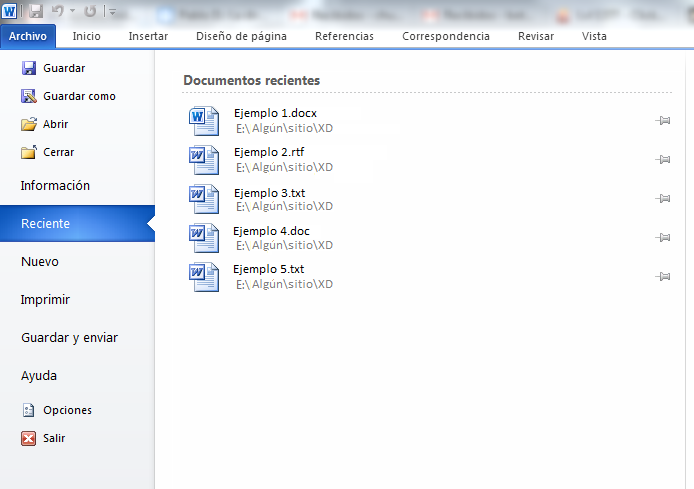Open Opciones from the sidebar

tap(28, 410)
